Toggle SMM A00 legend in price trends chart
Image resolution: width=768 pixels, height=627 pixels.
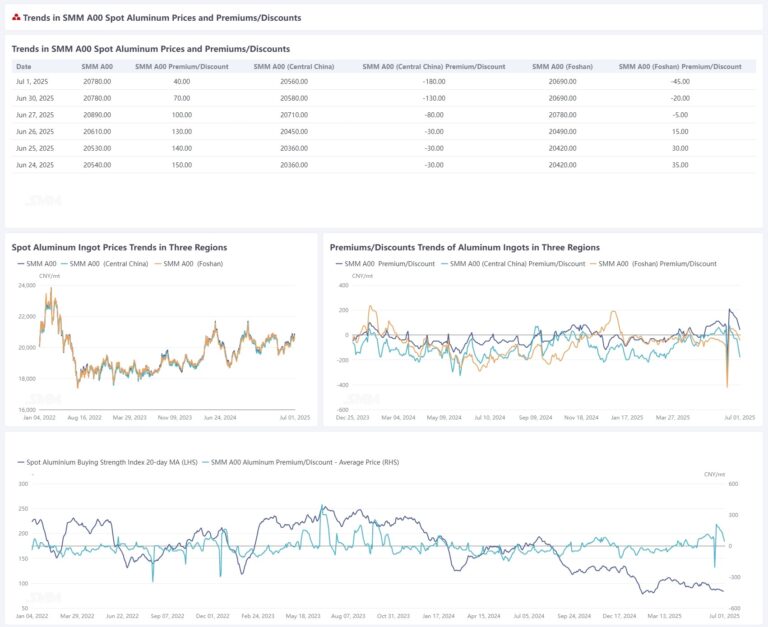coord(37,264)
